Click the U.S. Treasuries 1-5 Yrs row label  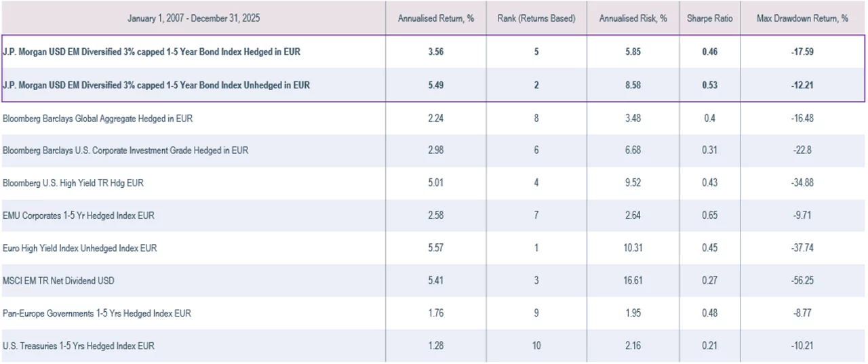coord(79,346)
